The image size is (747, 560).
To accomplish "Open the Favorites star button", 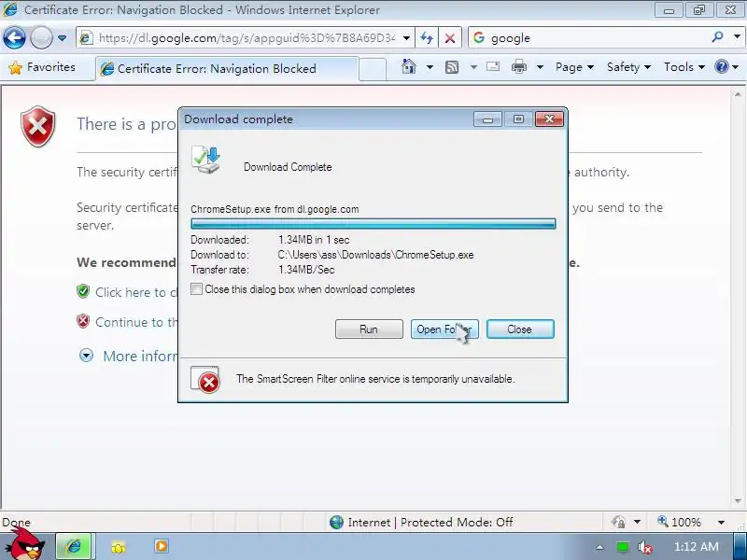I will click(42, 67).
